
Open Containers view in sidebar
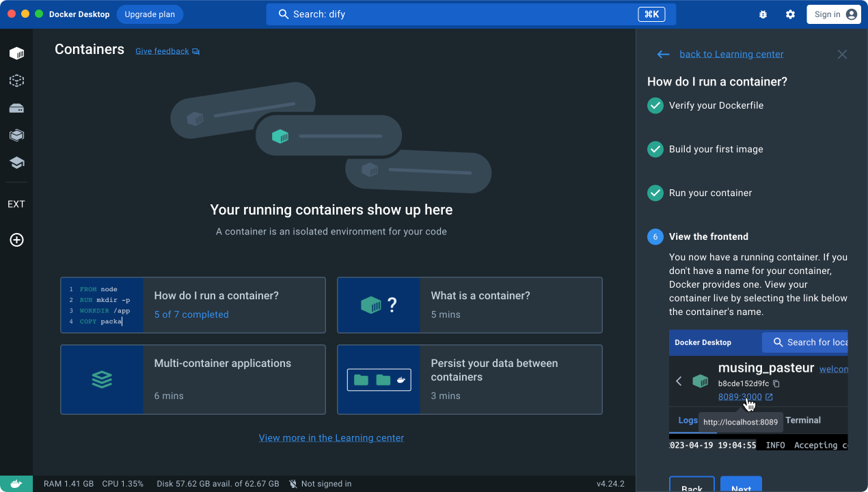16,53
